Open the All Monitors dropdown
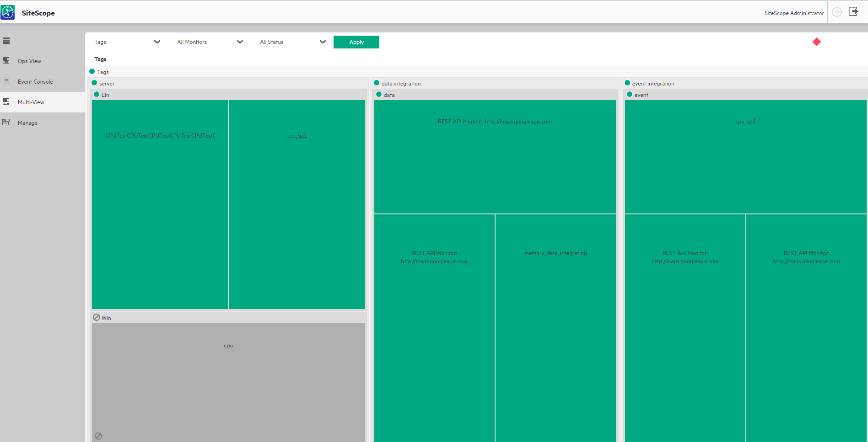 (x=210, y=42)
